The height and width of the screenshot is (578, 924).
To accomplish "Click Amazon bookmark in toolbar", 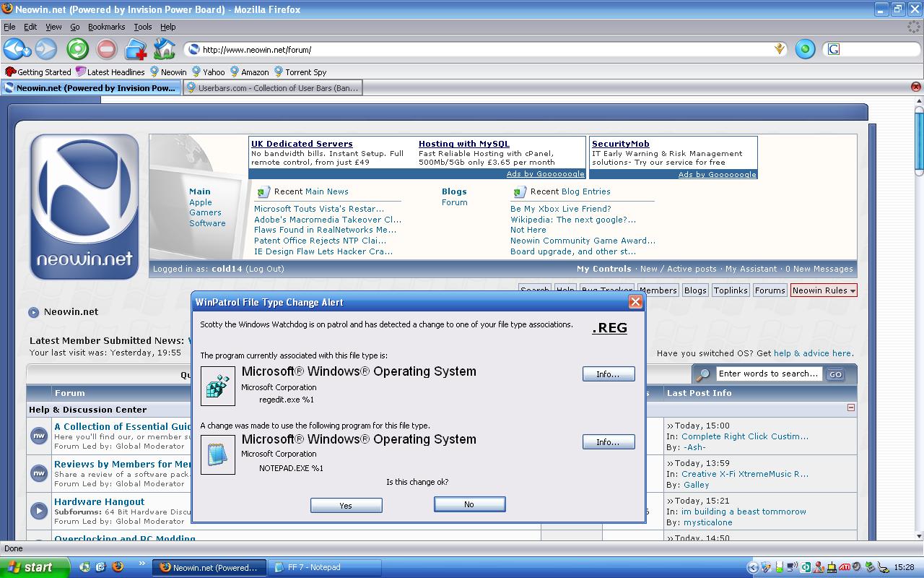I will click(x=249, y=72).
